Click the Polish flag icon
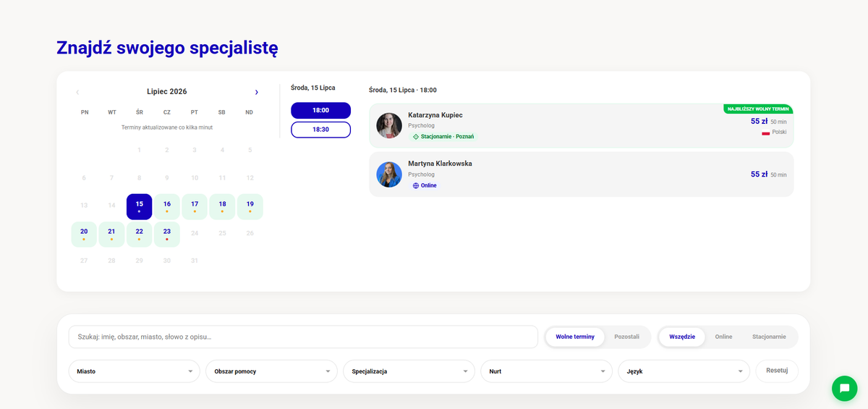This screenshot has height=409, width=868. (765, 132)
